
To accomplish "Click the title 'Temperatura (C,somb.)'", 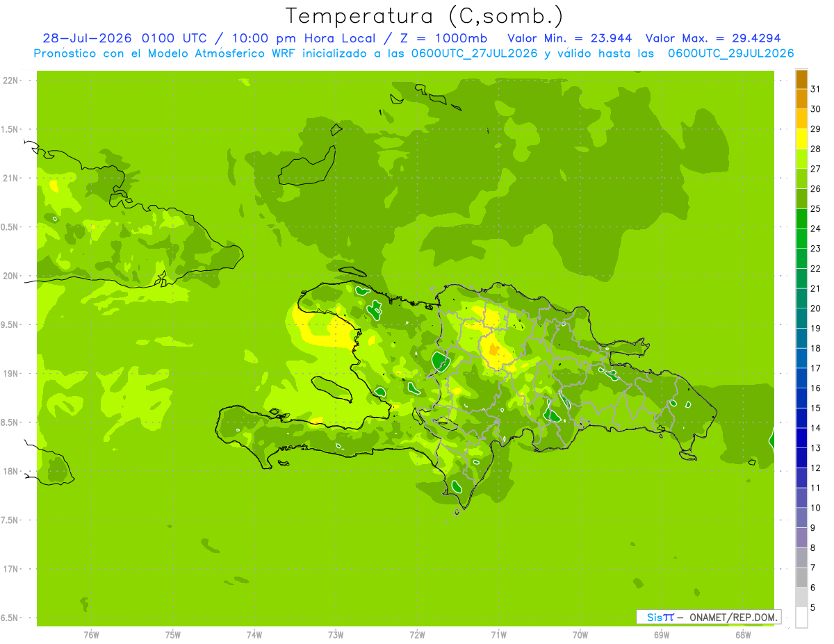I will click(424, 16).
